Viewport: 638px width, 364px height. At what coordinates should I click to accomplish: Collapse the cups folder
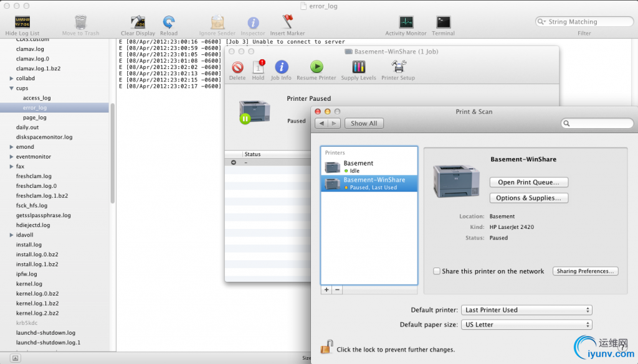tap(11, 88)
